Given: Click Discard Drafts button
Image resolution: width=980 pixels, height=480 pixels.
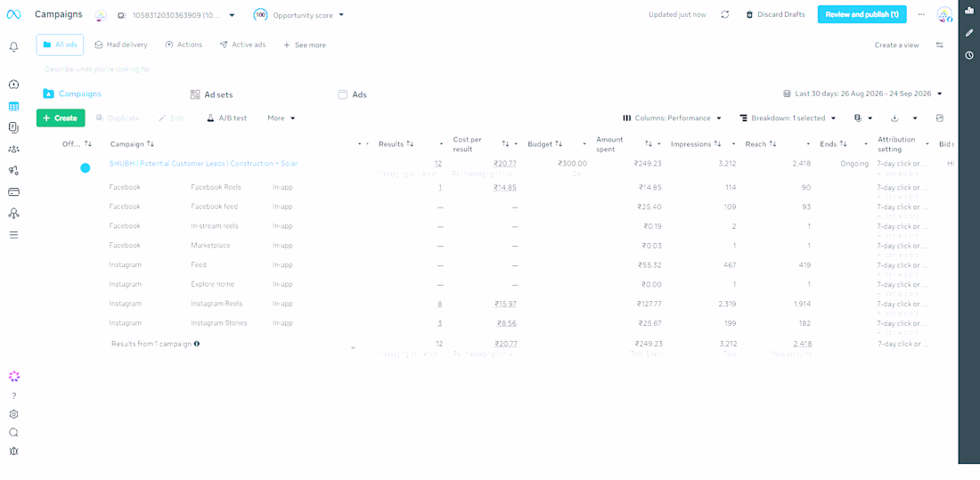Looking at the screenshot, I should [775, 14].
